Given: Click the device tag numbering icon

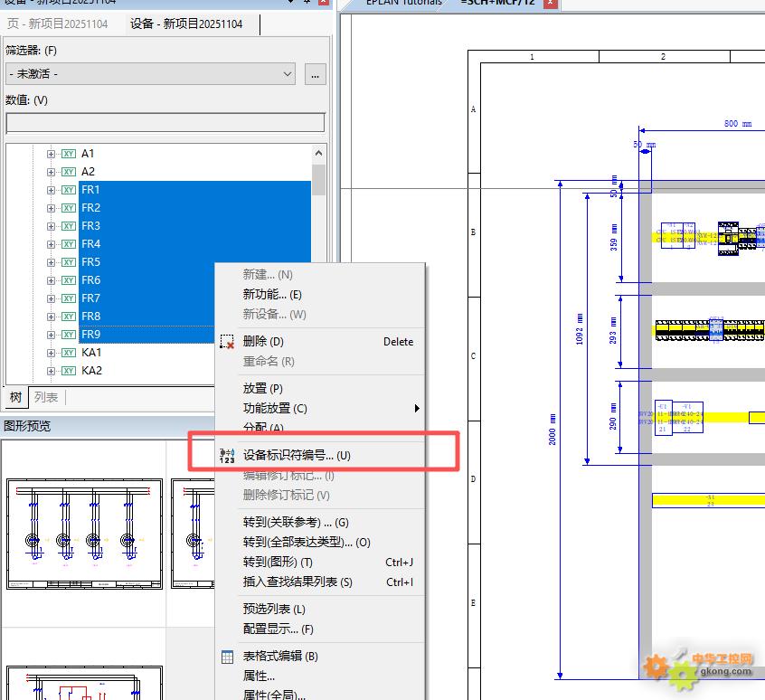Looking at the screenshot, I should (x=227, y=455).
